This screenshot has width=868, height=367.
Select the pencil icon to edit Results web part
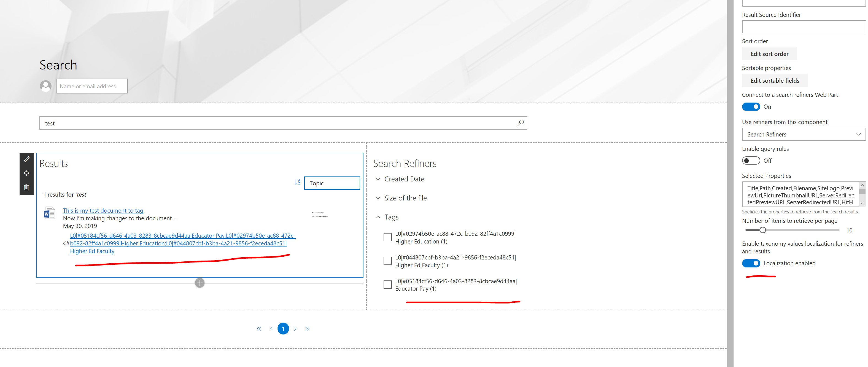tap(26, 159)
